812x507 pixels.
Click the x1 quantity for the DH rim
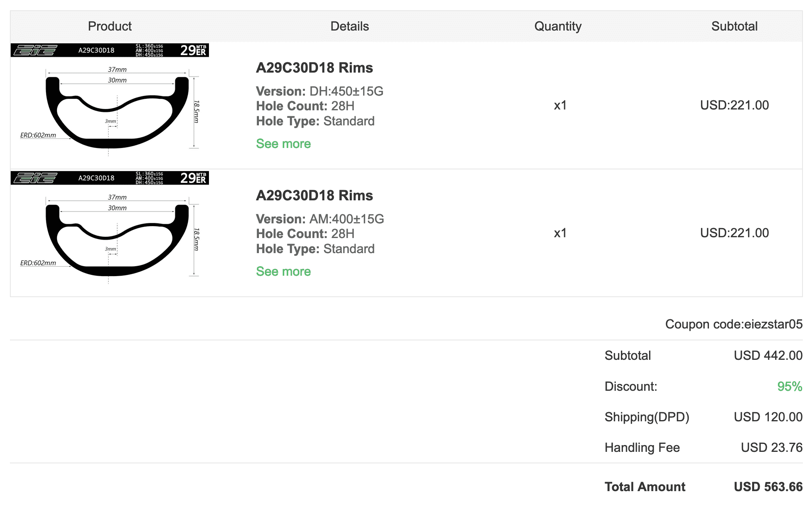[x=560, y=106]
